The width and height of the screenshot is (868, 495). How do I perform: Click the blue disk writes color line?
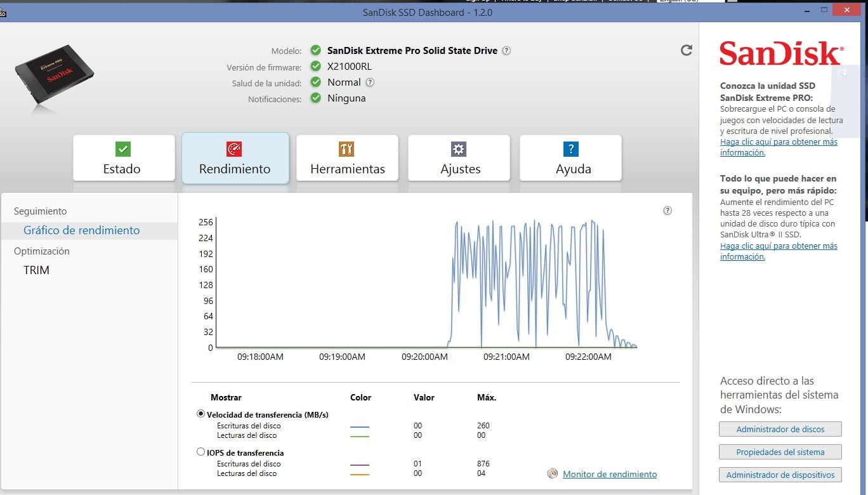(359, 426)
